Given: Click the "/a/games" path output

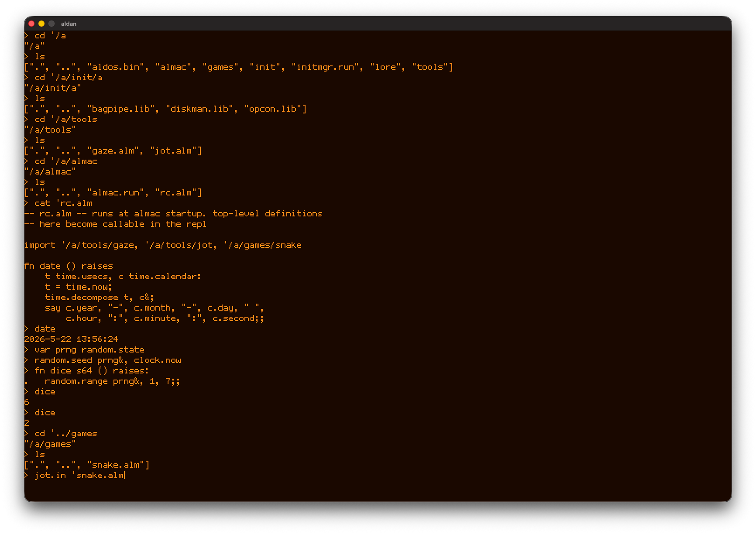Looking at the screenshot, I should tap(50, 444).
